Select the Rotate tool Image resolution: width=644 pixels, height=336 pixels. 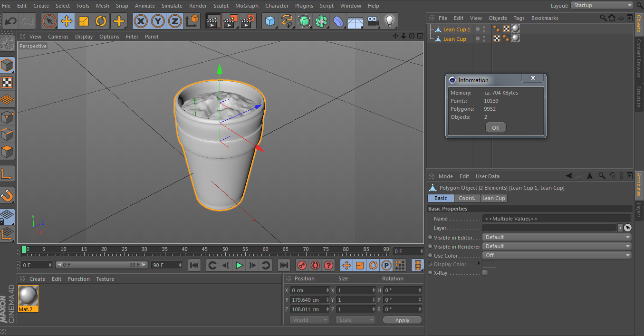(x=101, y=21)
